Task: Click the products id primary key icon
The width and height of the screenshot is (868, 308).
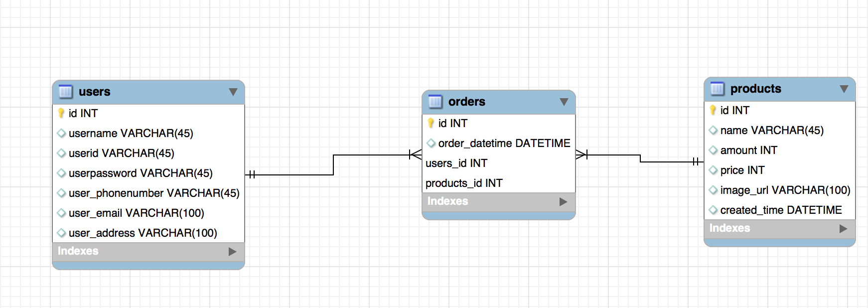Action: (x=713, y=110)
